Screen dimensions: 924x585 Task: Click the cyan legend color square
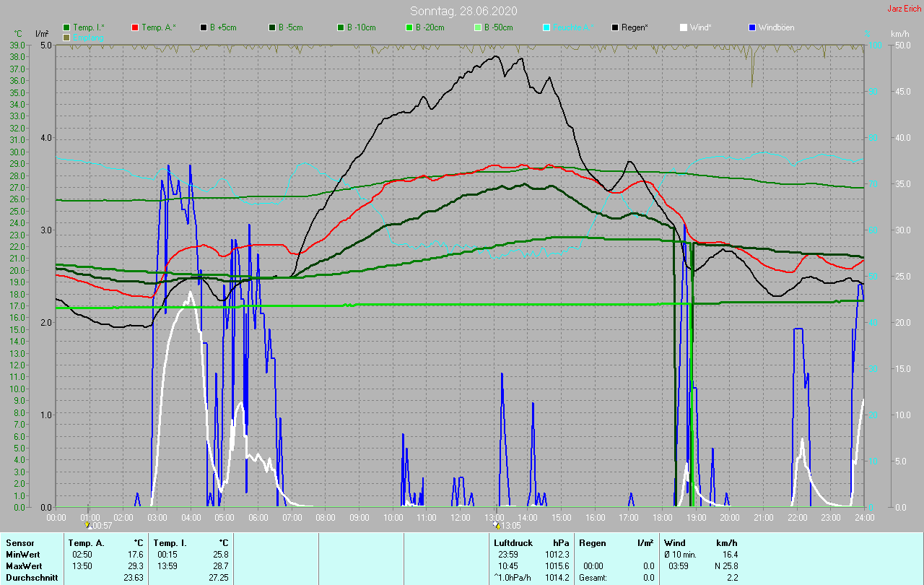pos(546,27)
